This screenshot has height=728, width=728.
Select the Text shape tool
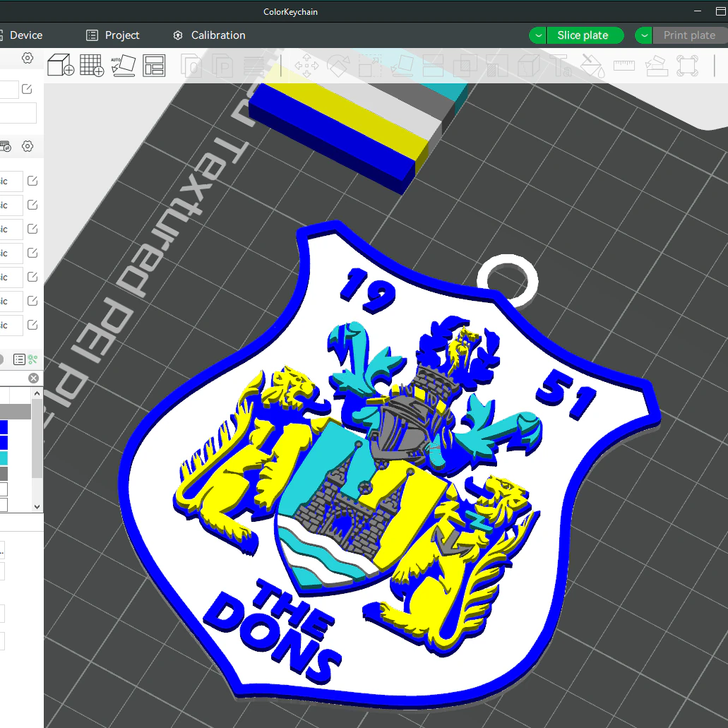tap(561, 66)
